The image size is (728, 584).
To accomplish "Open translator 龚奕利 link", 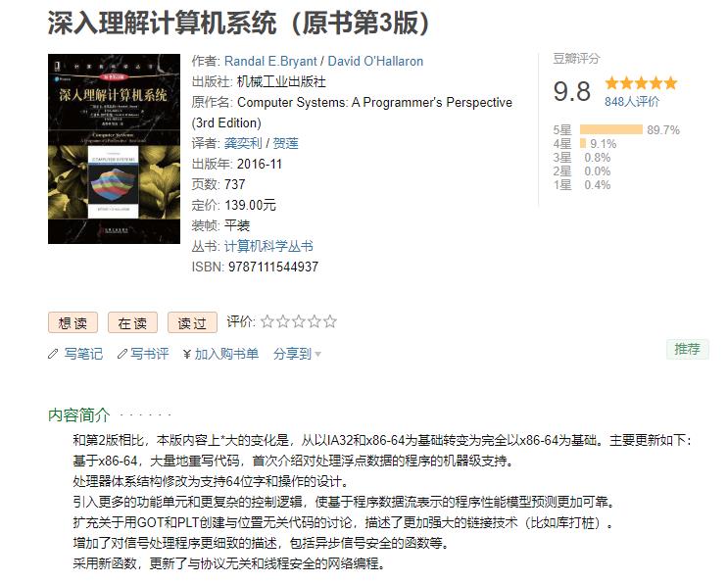I will click(x=243, y=143).
